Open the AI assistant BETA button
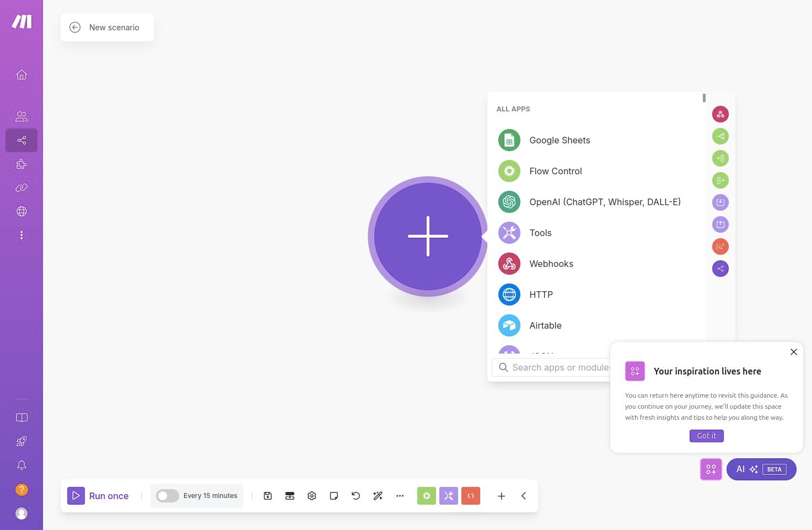Viewport: 812px width, 530px height. click(x=761, y=469)
